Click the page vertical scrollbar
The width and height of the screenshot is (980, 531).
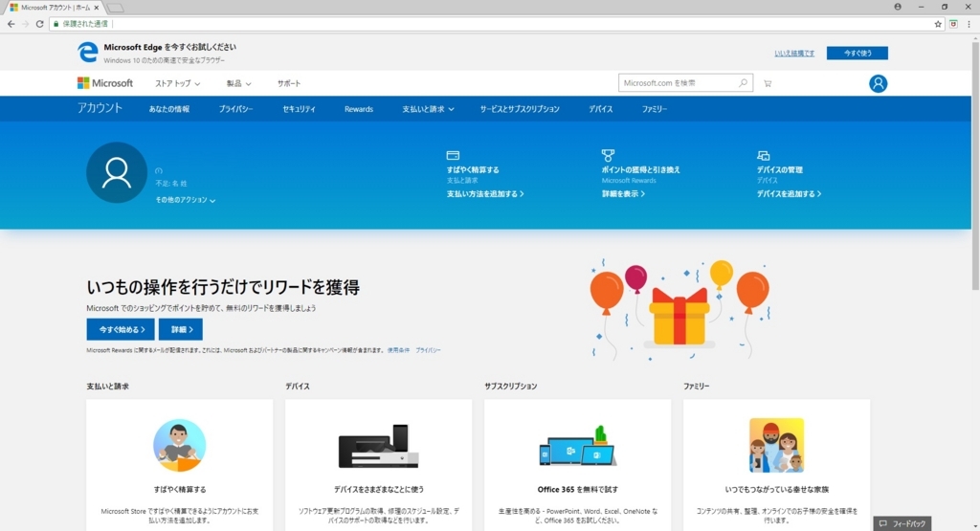(975, 166)
